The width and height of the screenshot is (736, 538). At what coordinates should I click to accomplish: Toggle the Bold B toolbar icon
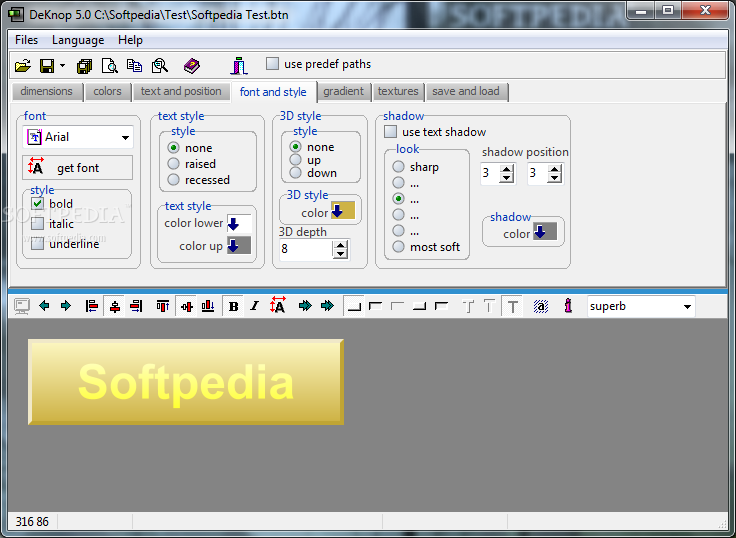click(x=233, y=307)
